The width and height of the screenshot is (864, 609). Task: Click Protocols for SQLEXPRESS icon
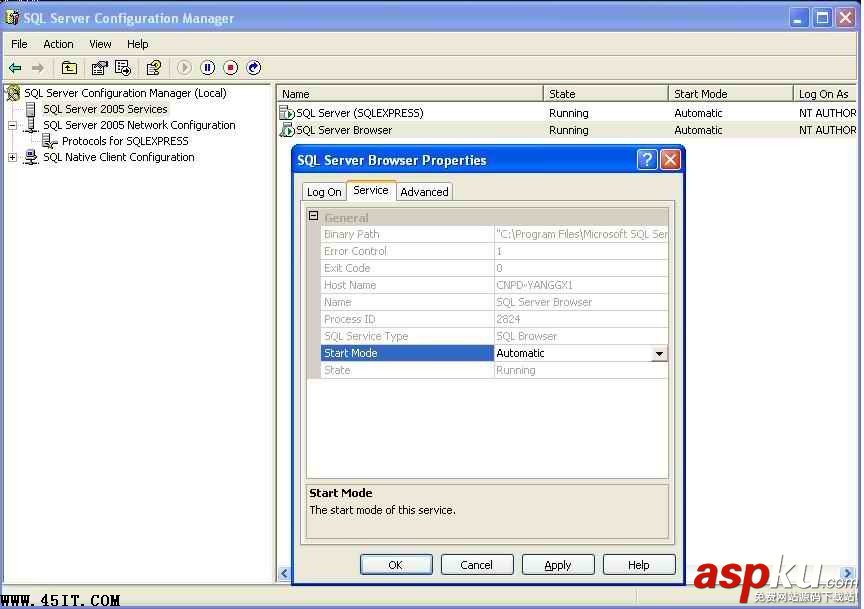tap(50, 142)
